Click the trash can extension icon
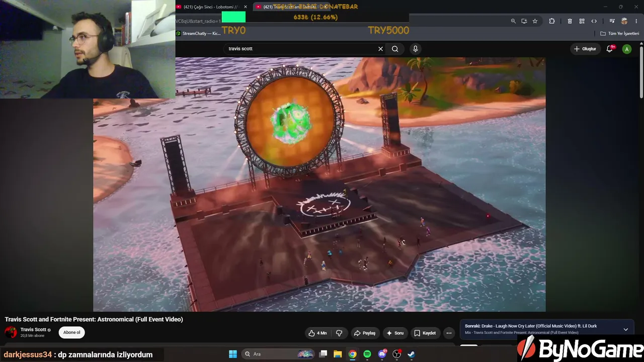This screenshot has height=362, width=644. [570, 21]
